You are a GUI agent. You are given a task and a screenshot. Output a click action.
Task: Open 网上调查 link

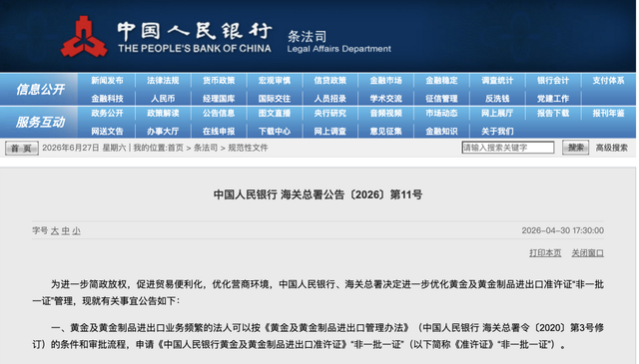coord(330,131)
